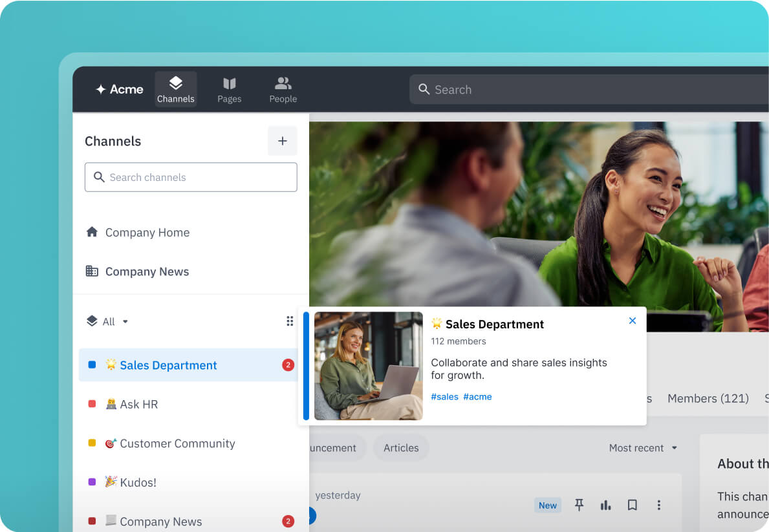Click the Sales Department popup thumbnail image

pos(368,366)
